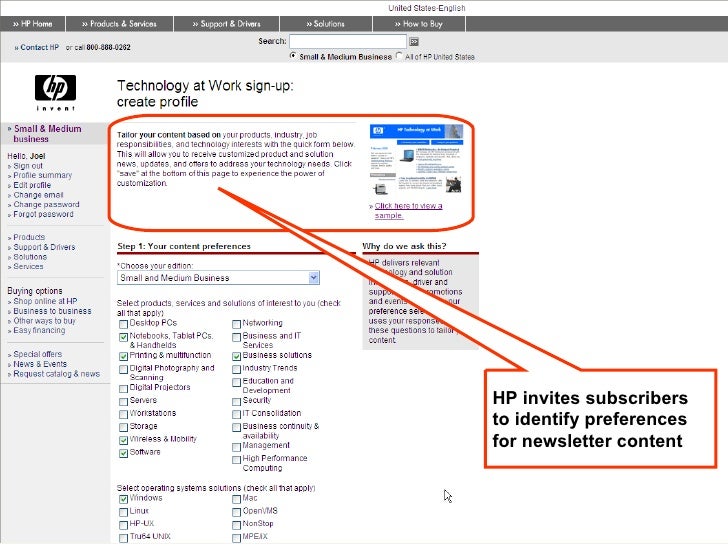Check the OpenVMS checkbox
The image size is (728, 546).
(236, 512)
